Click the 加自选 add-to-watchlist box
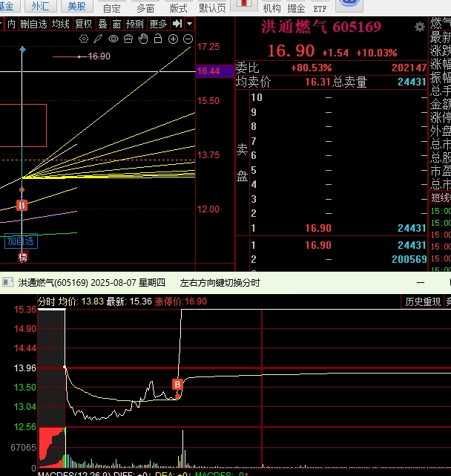The width and height of the screenshot is (451, 476). pyautogui.click(x=21, y=241)
